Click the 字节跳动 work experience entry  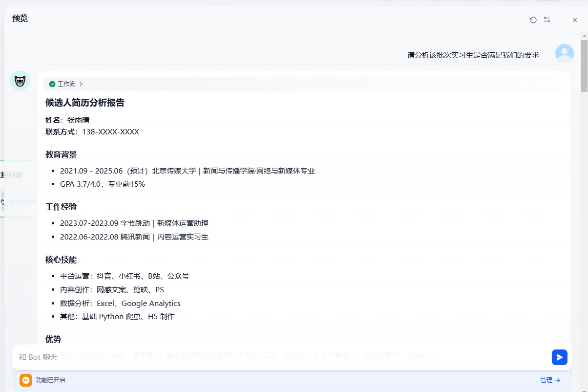[x=134, y=223]
